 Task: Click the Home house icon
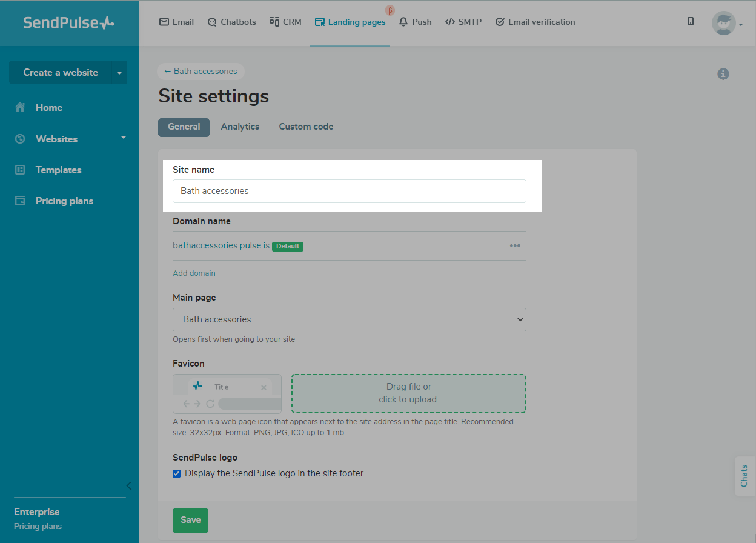tap(20, 107)
